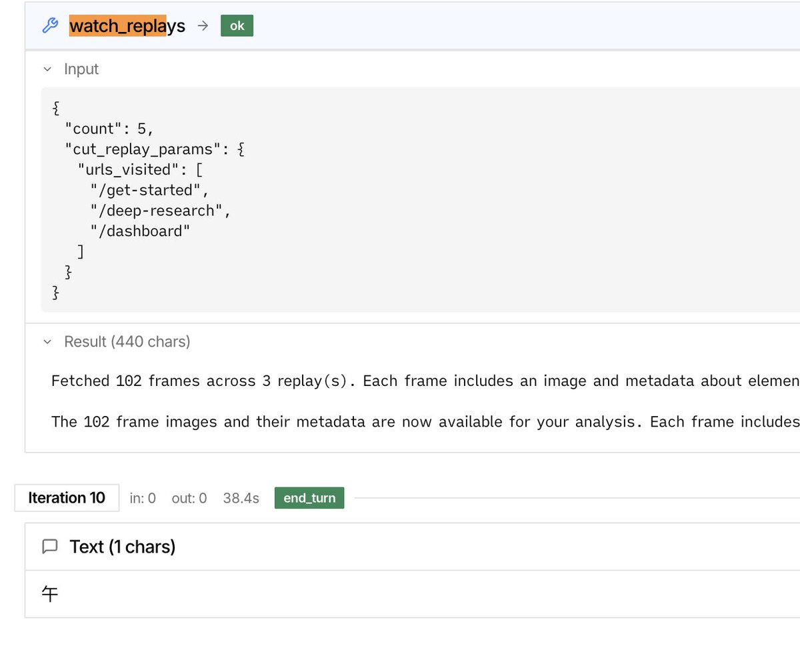This screenshot has height=672, width=800.
Task: Click the Iteration 10 label
Action: 67,498
